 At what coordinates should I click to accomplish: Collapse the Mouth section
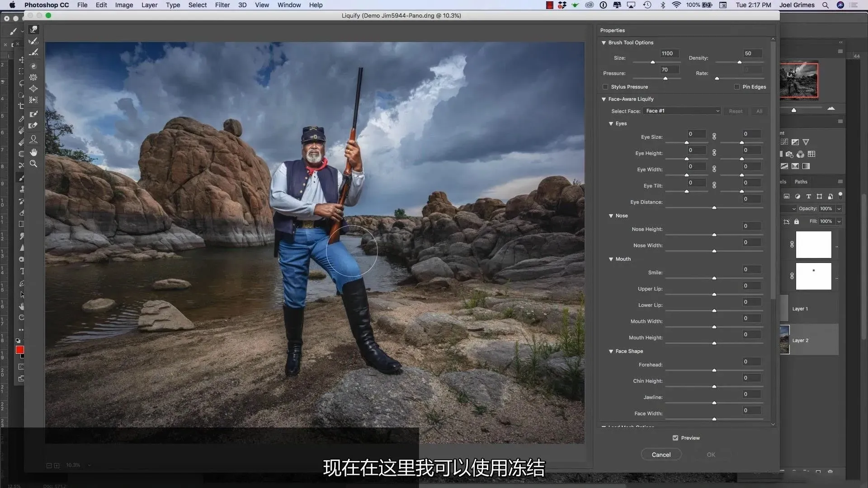pos(611,259)
